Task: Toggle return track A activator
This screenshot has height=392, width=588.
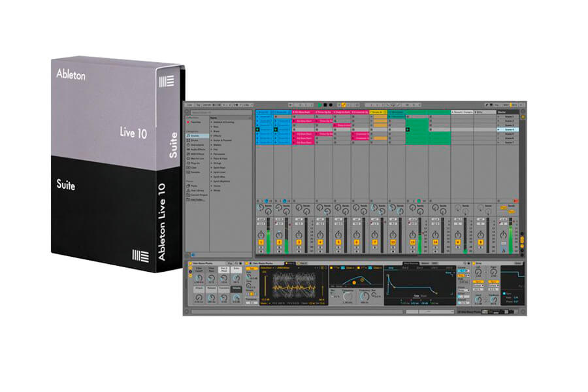Action: click(457, 242)
